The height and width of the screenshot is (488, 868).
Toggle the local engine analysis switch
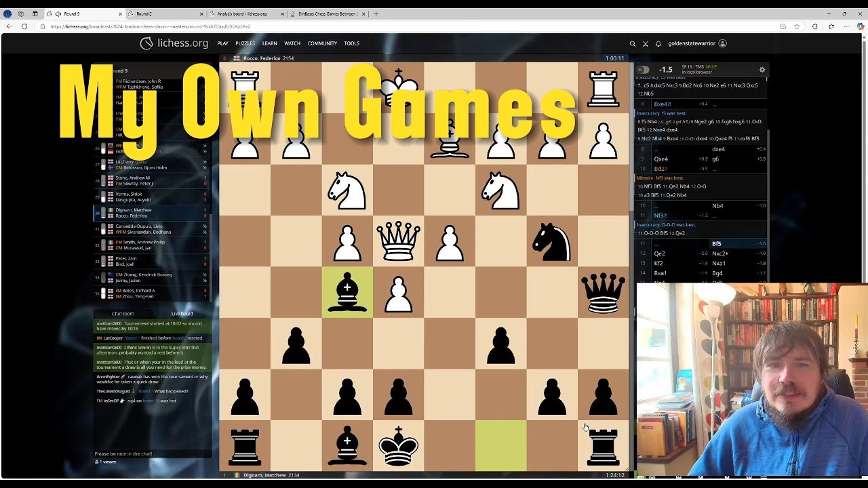[643, 70]
